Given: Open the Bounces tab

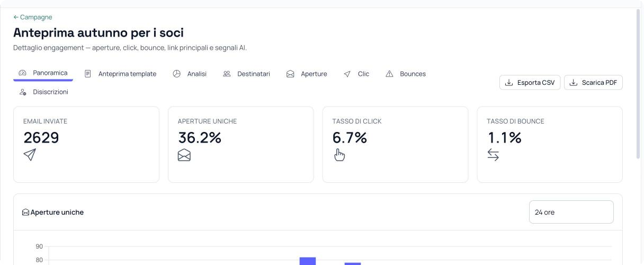Looking at the screenshot, I should pyautogui.click(x=406, y=74).
